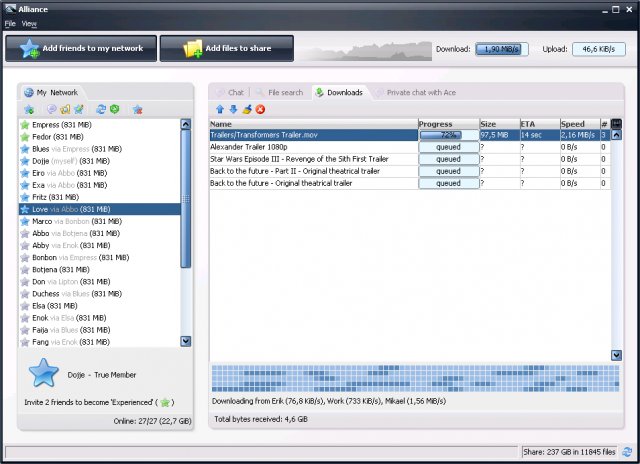Click the Upload speed 46,6 KiB/s indicator
Viewport: 640px width, 464px height.
(599, 49)
